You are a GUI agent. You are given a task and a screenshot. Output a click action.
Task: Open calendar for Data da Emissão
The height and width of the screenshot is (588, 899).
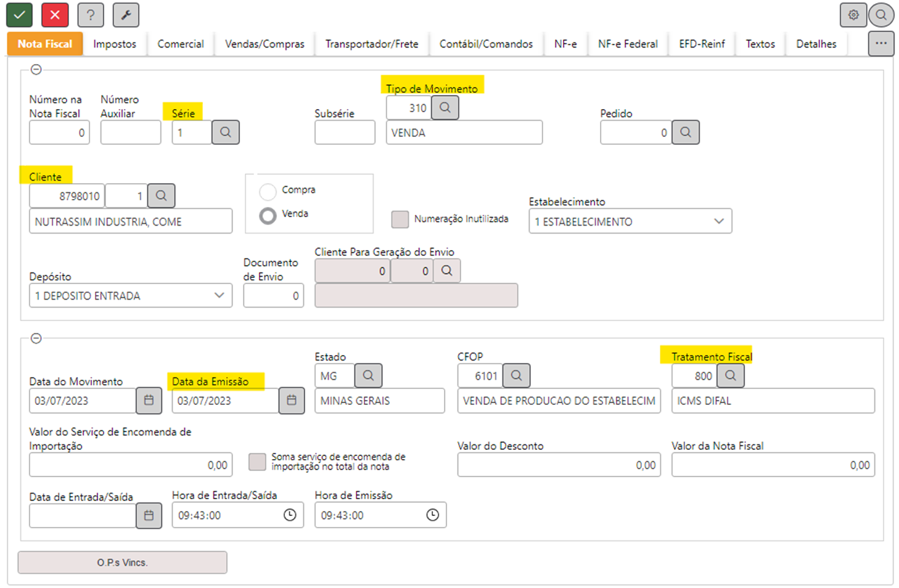point(292,401)
